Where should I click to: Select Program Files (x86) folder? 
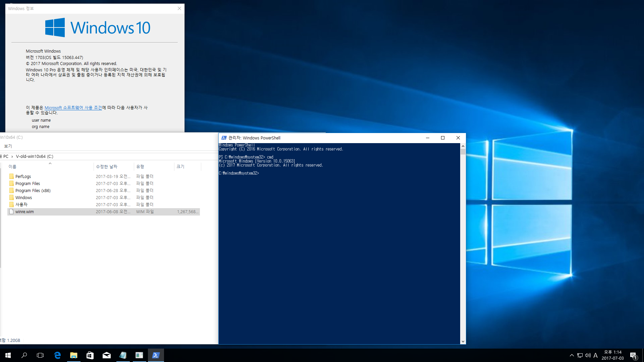pyautogui.click(x=104, y=190)
